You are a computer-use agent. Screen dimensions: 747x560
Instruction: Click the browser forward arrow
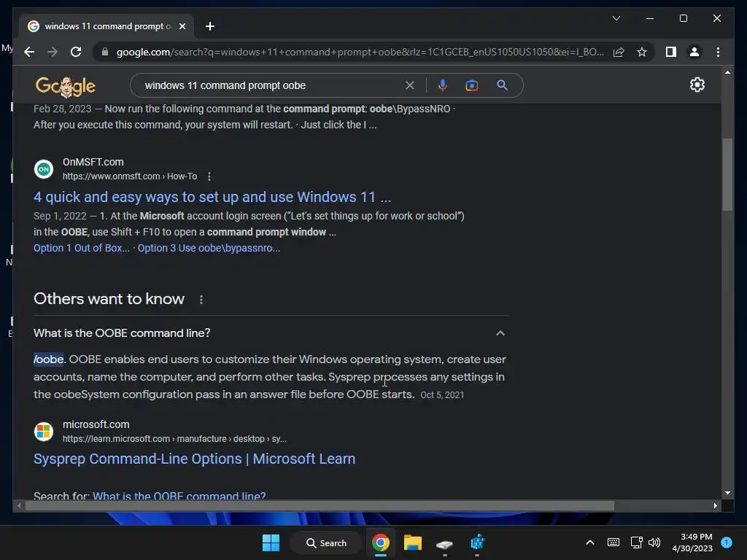point(53,52)
